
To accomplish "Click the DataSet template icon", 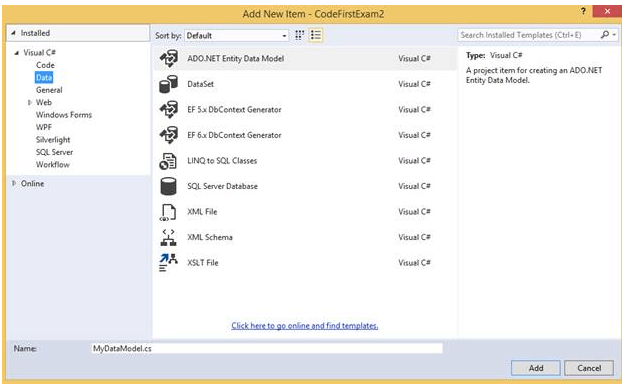I will [x=169, y=84].
